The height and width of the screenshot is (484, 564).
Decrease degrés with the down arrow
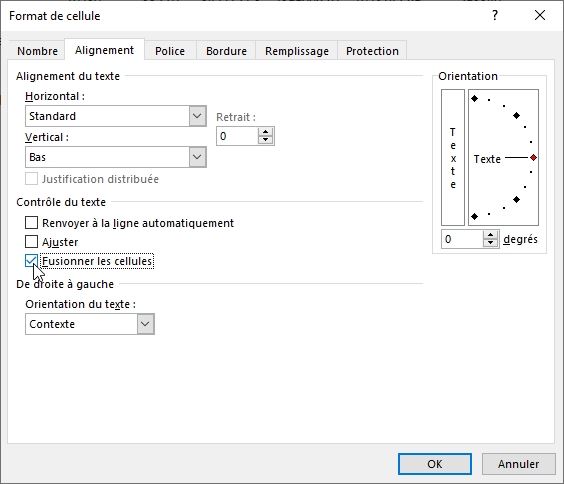491,243
